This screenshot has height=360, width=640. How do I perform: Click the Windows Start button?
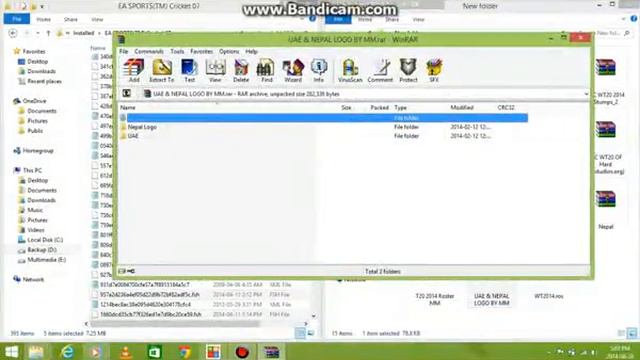point(11,351)
